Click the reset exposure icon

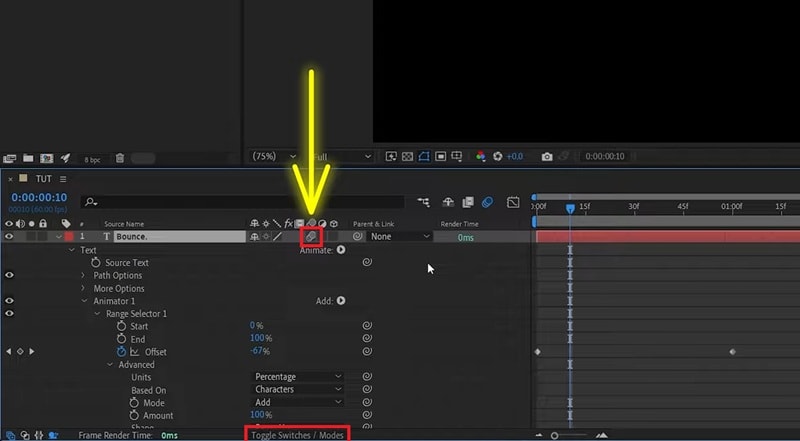coord(498,157)
